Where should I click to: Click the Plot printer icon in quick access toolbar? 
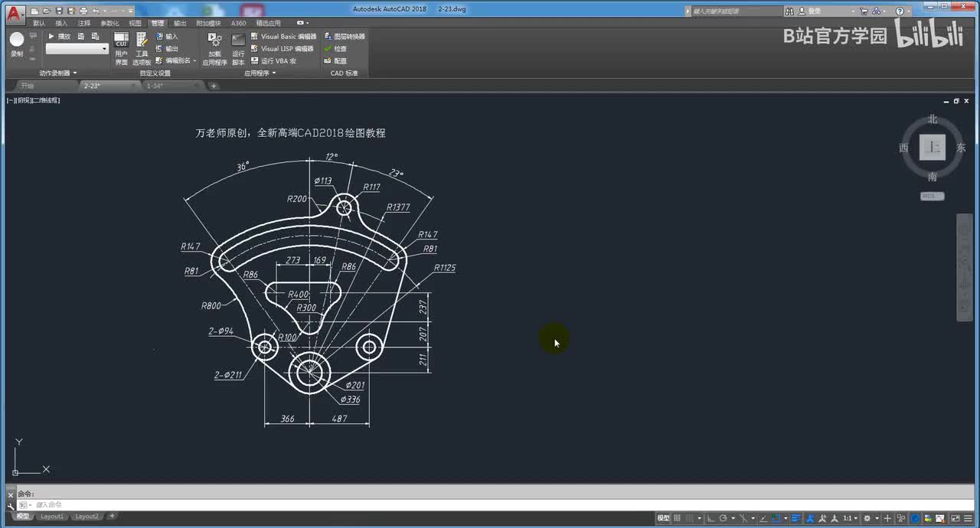[x=83, y=11]
